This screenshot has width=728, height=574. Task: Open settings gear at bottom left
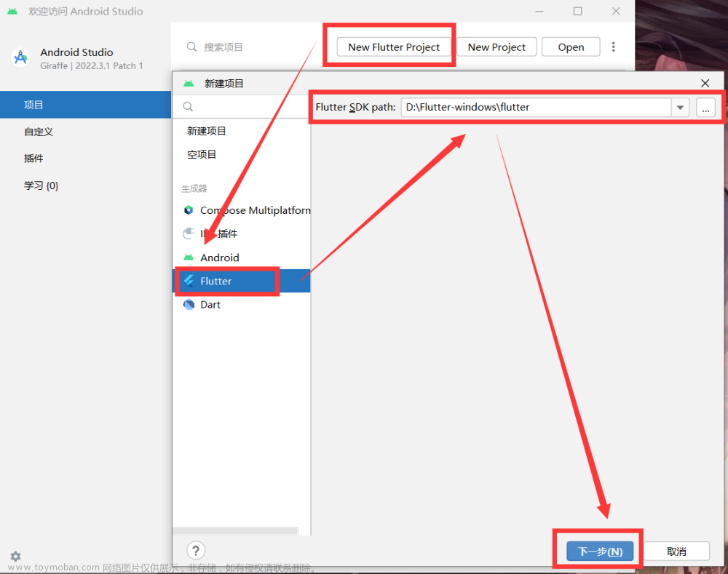15,556
